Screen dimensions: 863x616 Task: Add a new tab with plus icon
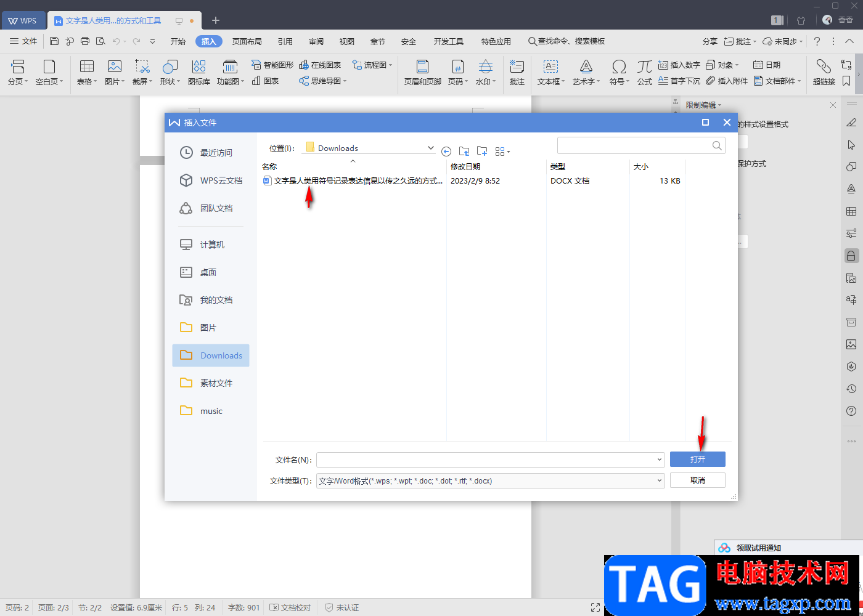coord(216,20)
